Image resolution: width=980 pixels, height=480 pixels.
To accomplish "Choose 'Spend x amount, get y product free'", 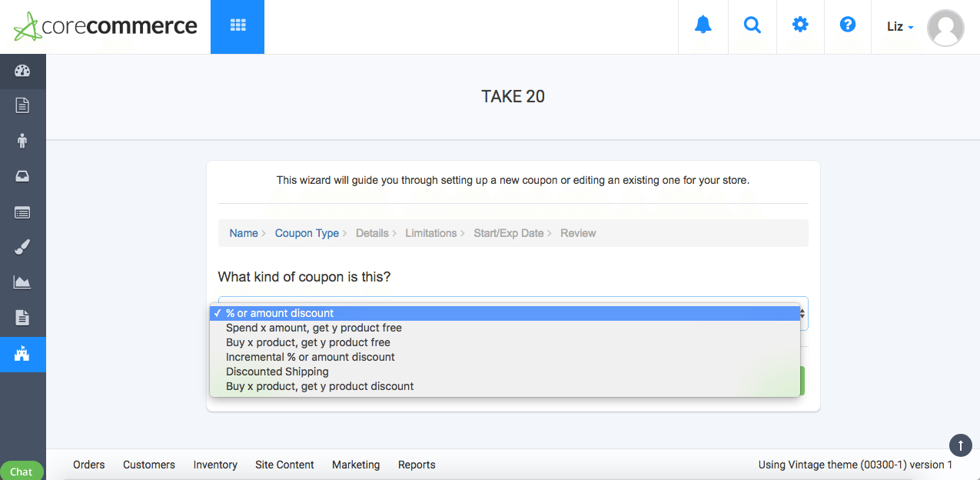I will click(505, 328).
